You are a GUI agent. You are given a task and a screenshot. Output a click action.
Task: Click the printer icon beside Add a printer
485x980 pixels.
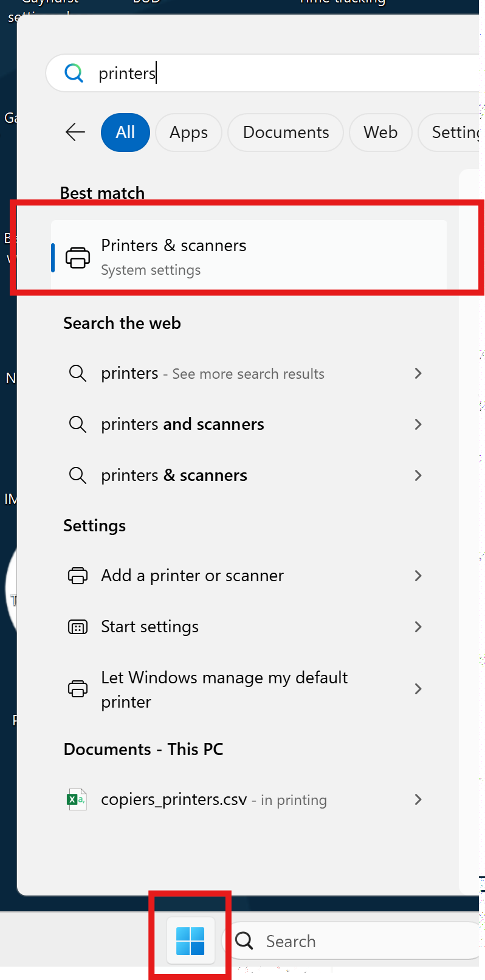coord(78,576)
